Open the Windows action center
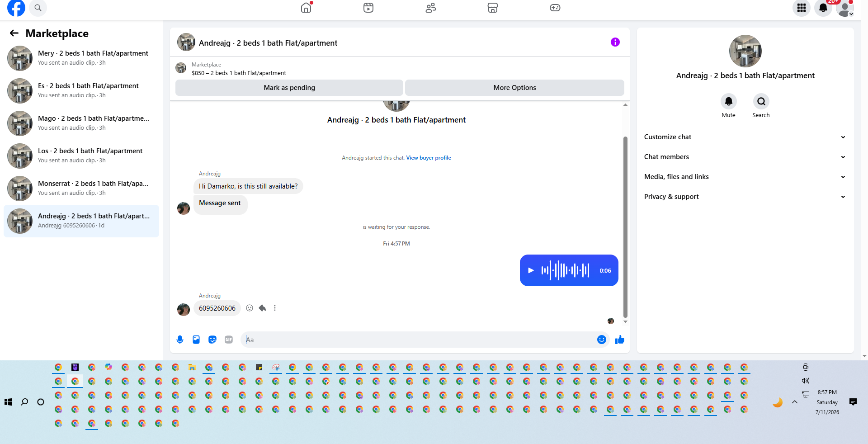The width and height of the screenshot is (868, 444). click(853, 402)
